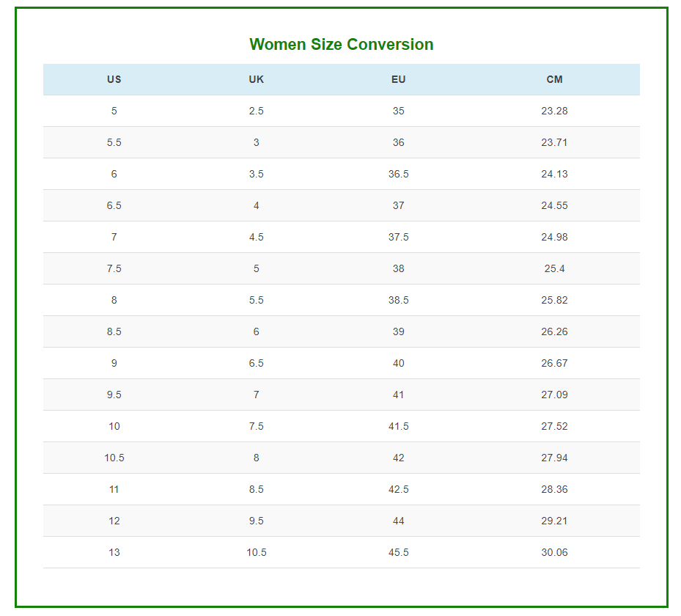
Task: Select the EU size 44 cell
Action: click(x=398, y=521)
